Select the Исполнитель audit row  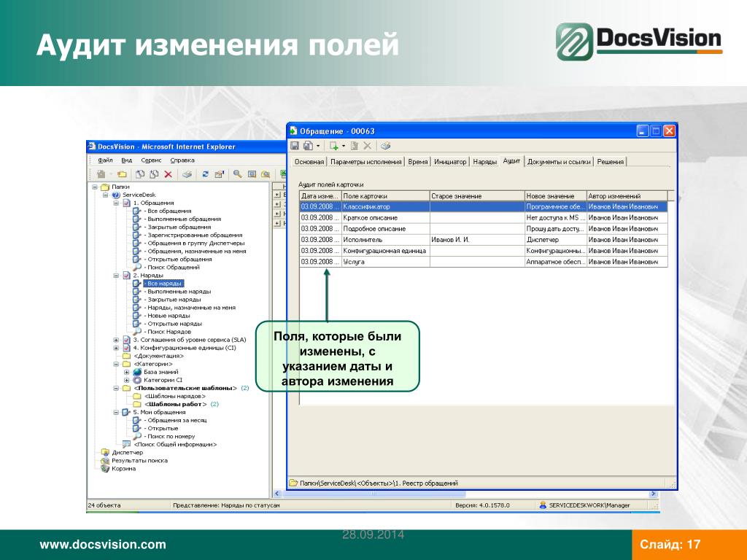[484, 239]
